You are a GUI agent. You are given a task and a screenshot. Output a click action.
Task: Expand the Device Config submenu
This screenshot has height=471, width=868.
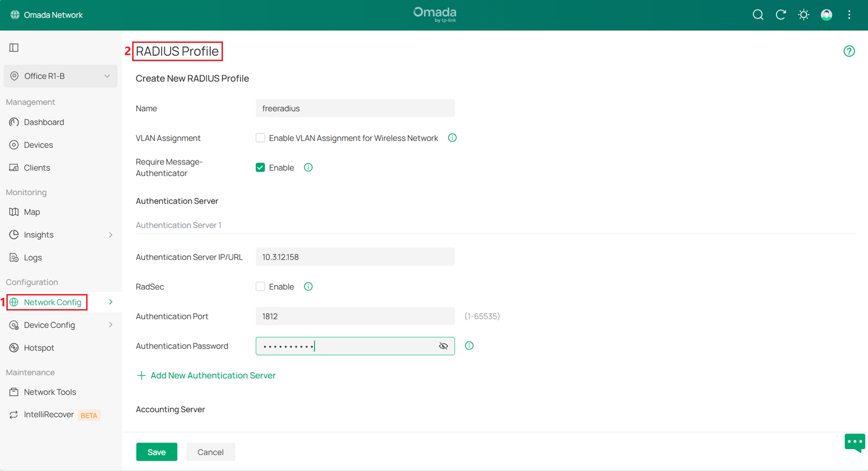[x=111, y=325]
